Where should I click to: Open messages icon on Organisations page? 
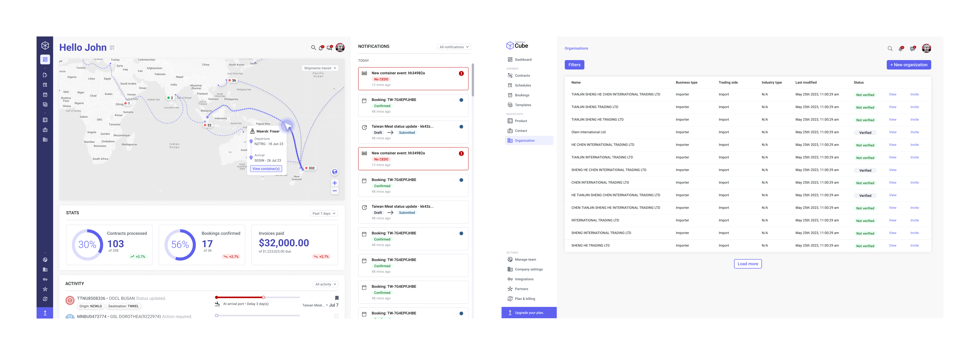coord(913,49)
